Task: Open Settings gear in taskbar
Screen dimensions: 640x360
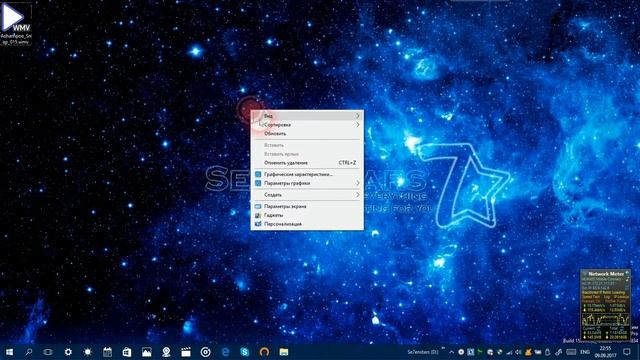Action: 68,352
